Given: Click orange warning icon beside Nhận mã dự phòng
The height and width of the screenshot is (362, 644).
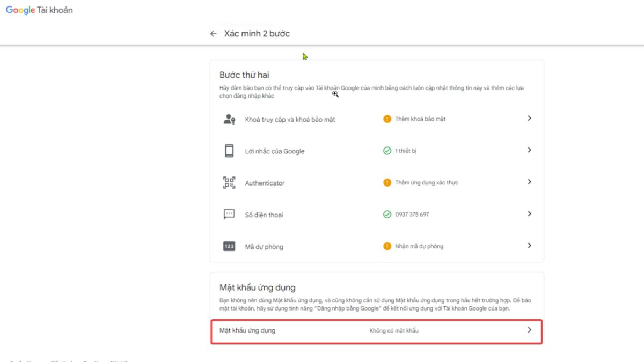Looking at the screenshot, I should [387, 246].
